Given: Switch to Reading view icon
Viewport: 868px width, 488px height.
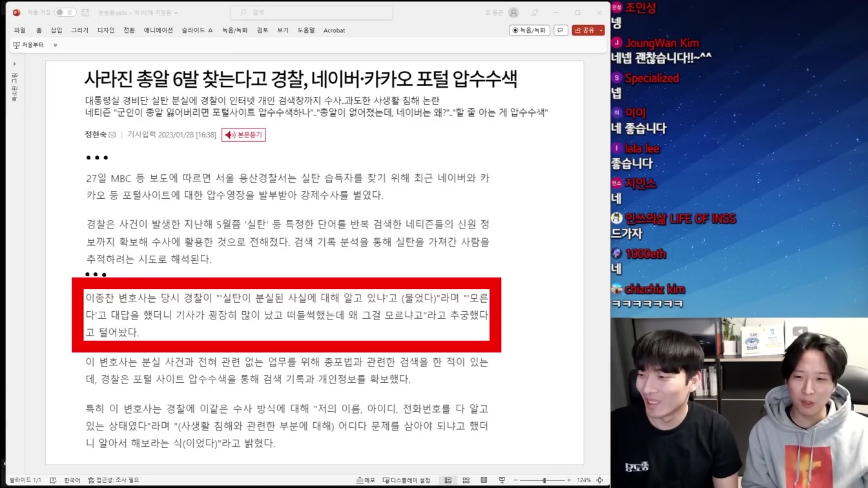Looking at the screenshot, I should tap(484, 480).
